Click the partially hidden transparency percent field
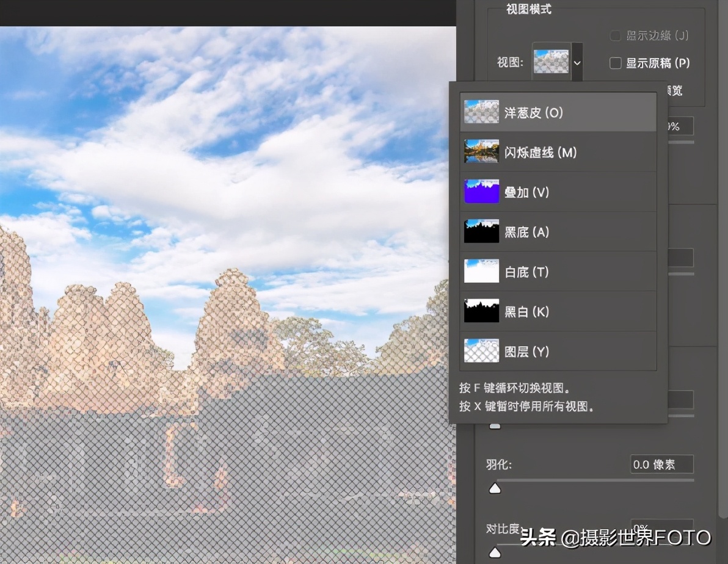 pos(679,126)
